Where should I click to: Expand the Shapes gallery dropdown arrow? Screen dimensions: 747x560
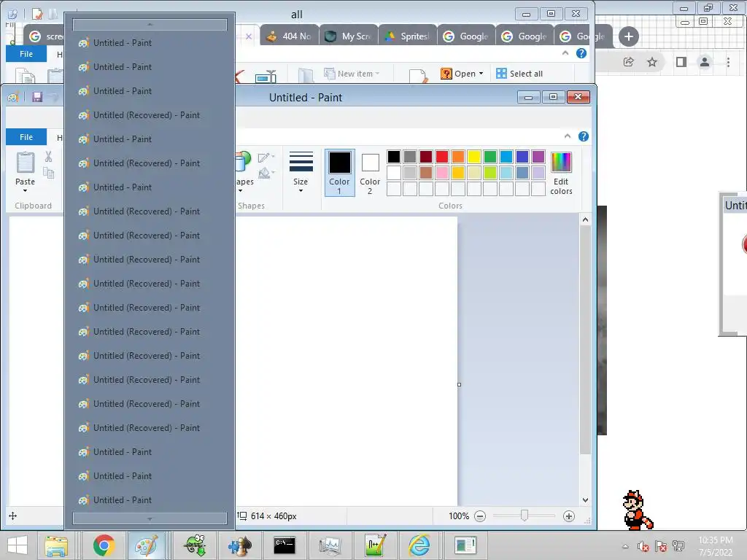(x=241, y=190)
